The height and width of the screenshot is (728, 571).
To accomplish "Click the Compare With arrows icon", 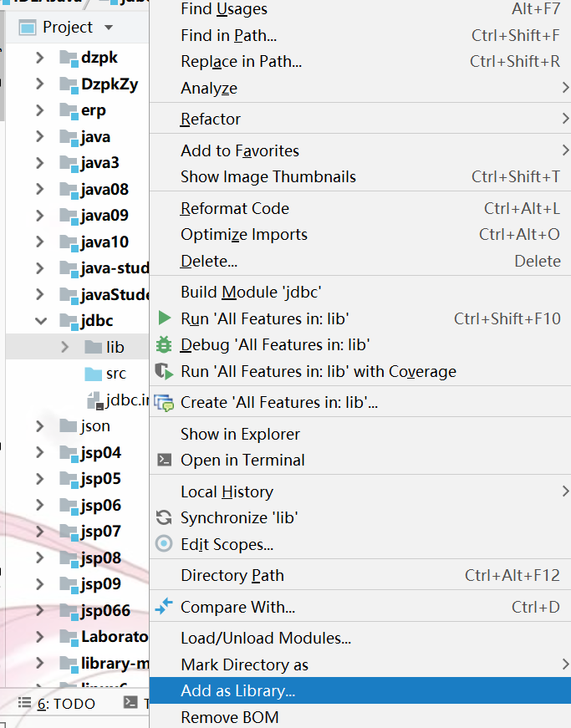I will click(x=164, y=606).
